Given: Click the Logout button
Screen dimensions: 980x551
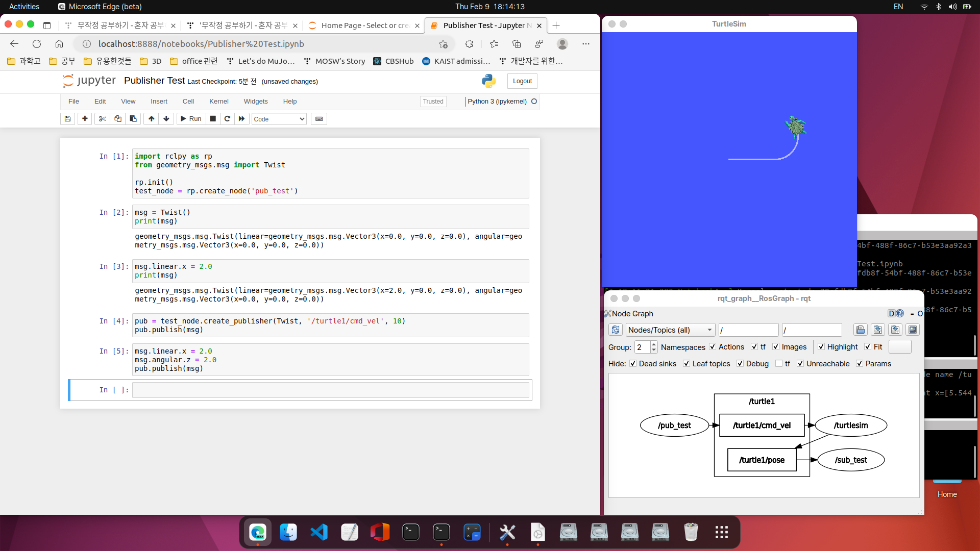Looking at the screenshot, I should coord(522,81).
